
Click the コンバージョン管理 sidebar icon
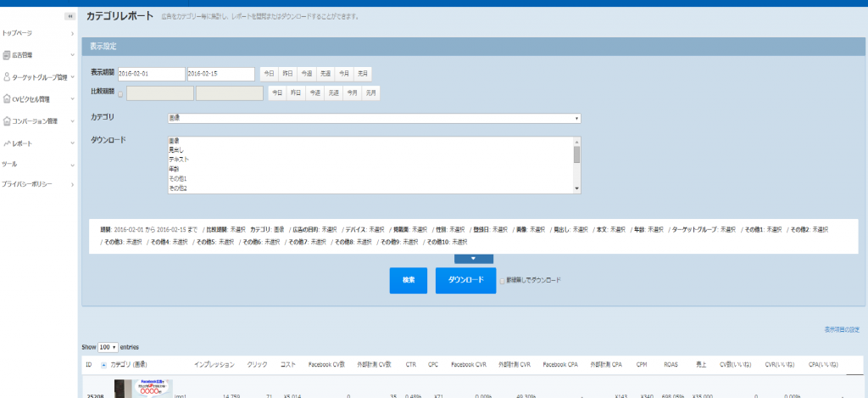coord(7,121)
